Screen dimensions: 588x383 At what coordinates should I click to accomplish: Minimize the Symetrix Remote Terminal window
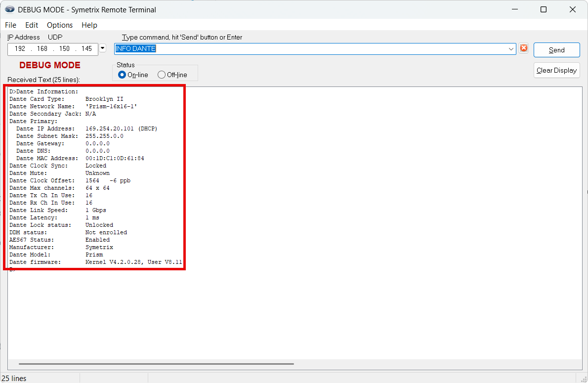coord(515,9)
